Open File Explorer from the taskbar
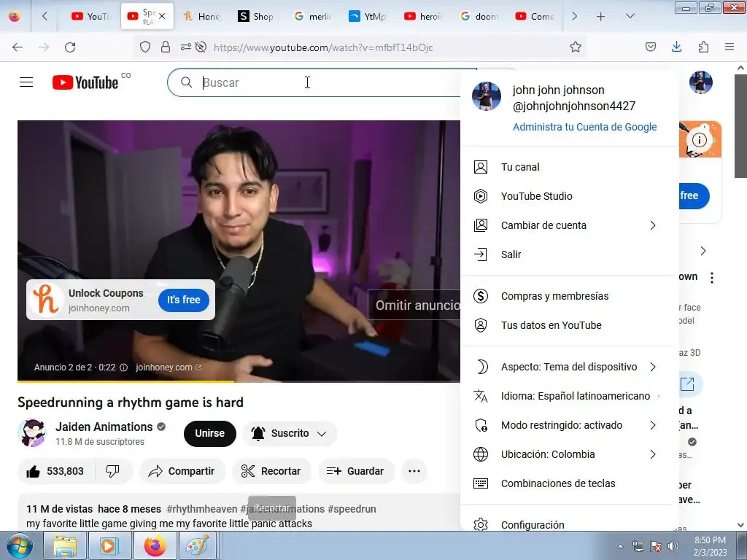 (65, 545)
